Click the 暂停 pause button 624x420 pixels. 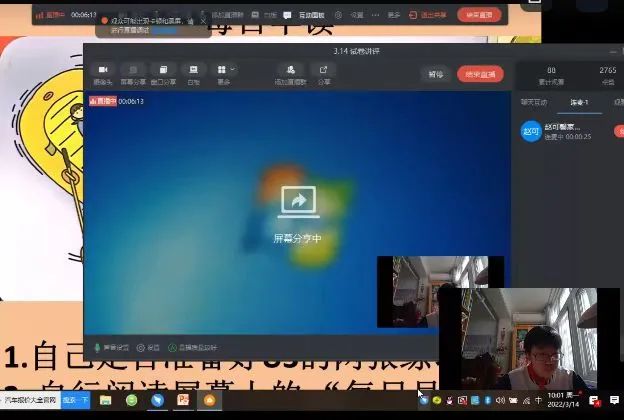[436, 74]
